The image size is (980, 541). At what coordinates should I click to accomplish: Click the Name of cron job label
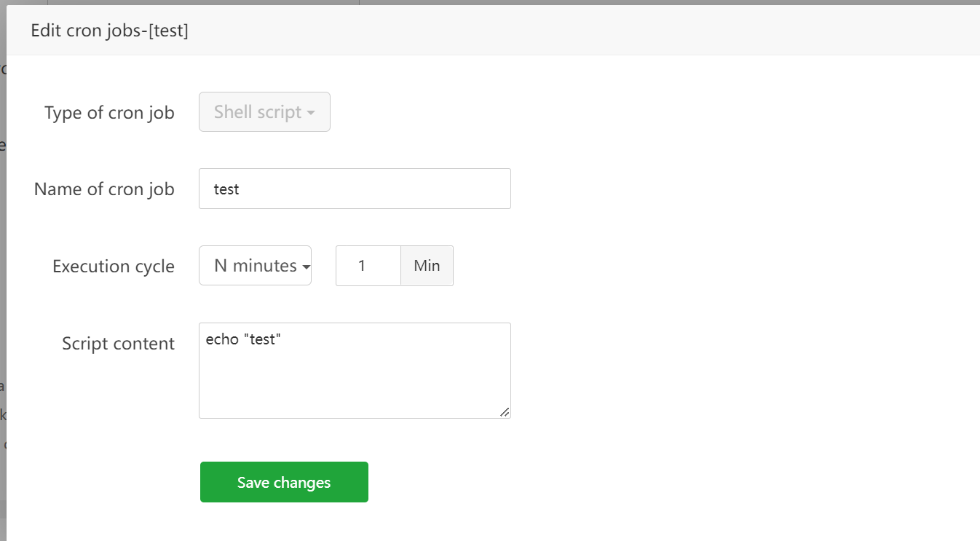104,189
